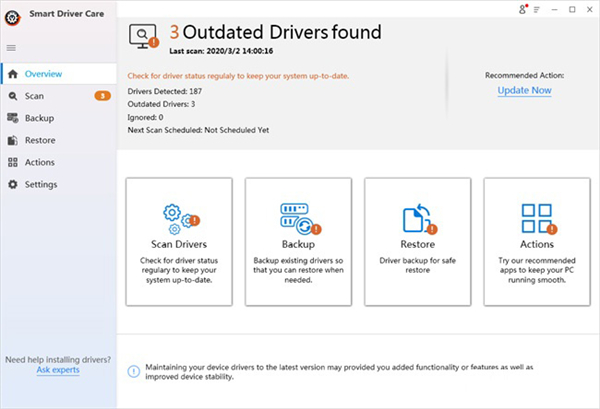Click the Settings gear icon

click(13, 184)
